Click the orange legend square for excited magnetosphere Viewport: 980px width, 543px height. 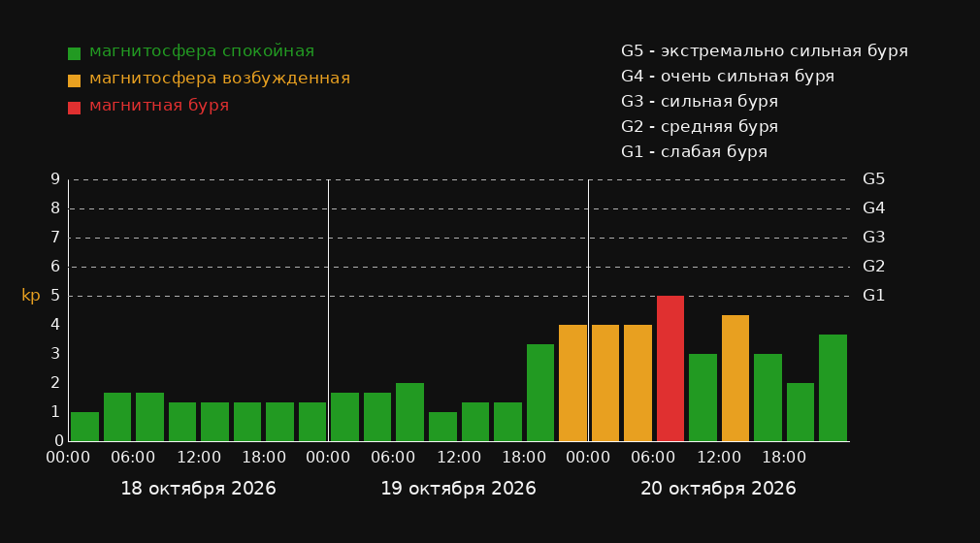75,80
